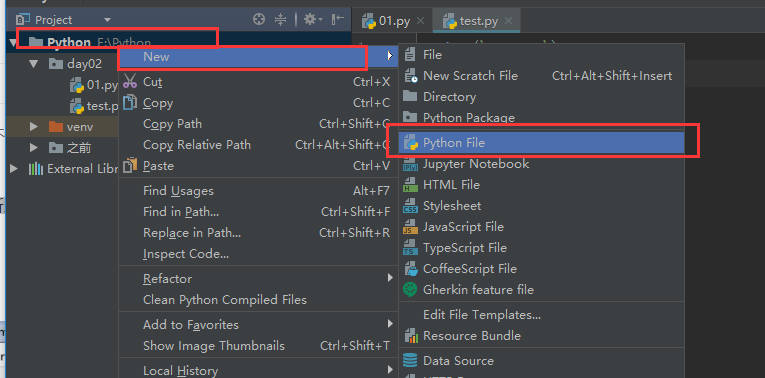Select Show Image Thumbnails
The width and height of the screenshot is (765, 378).
[x=258, y=346]
